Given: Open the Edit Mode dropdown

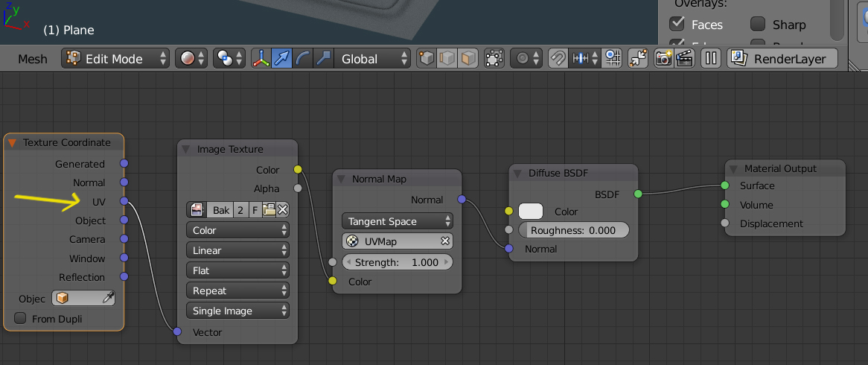Looking at the screenshot, I should 115,59.
